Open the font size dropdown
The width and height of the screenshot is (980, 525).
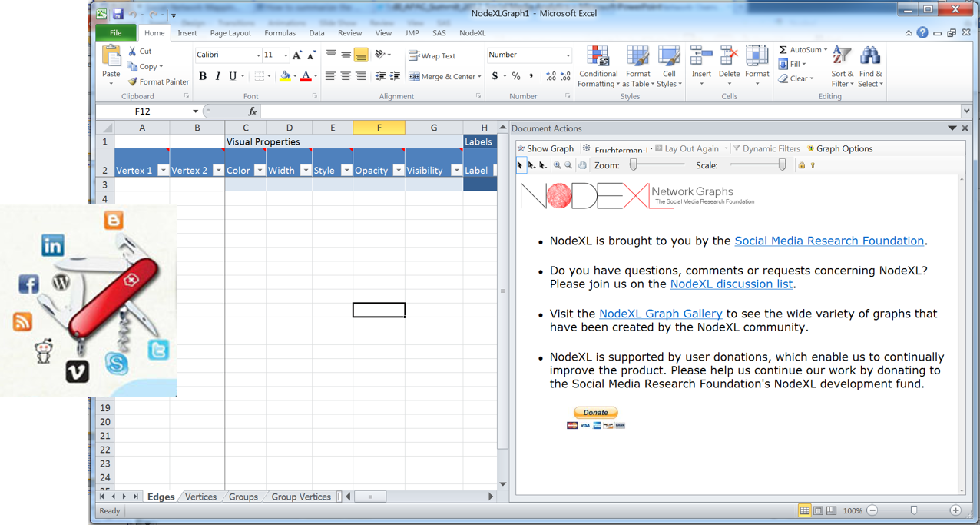(x=286, y=55)
